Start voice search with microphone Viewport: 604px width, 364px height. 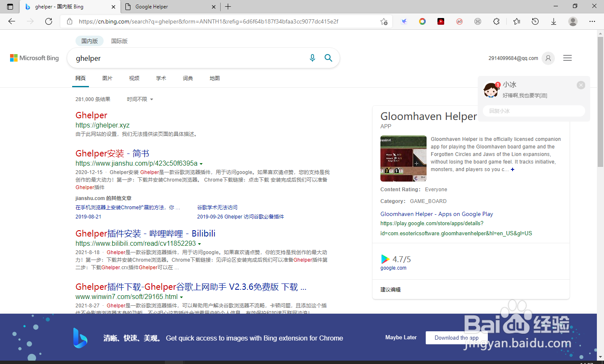tap(312, 58)
